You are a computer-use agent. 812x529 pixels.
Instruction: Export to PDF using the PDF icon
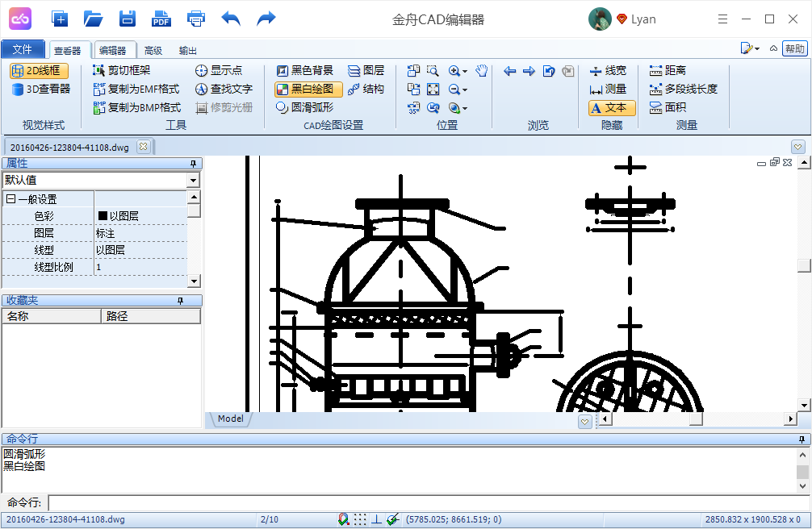161,19
